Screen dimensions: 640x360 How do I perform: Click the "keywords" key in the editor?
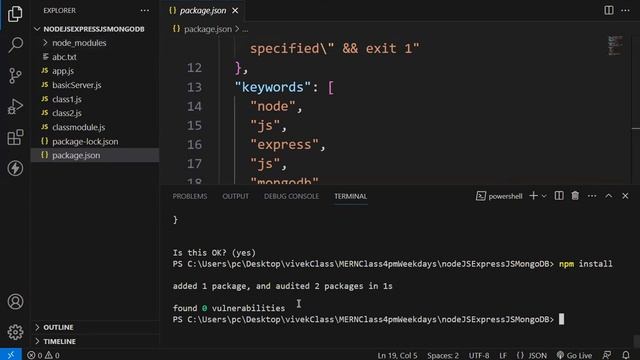click(273, 87)
